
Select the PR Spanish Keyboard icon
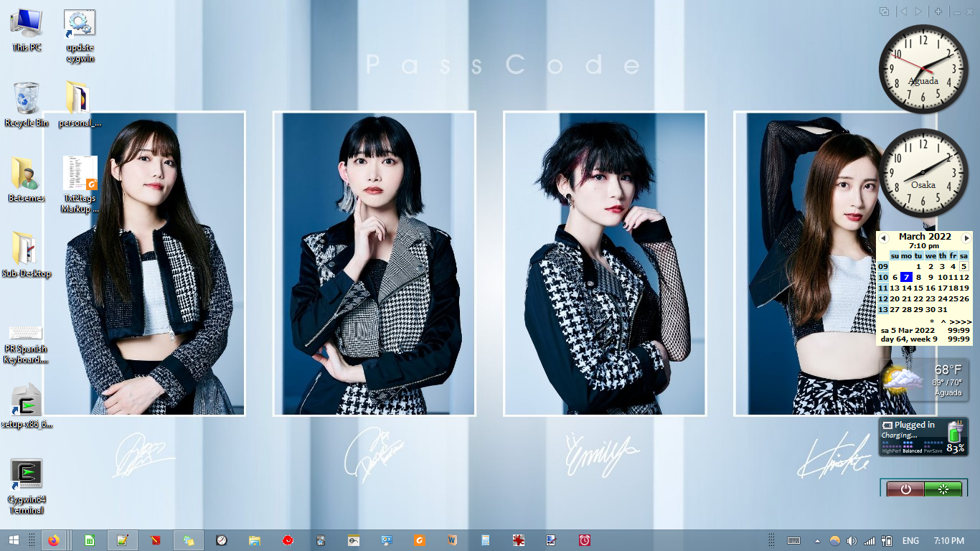click(x=27, y=344)
